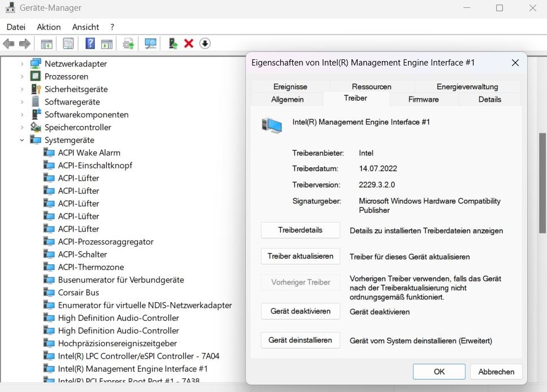
Task: Confirm the dialog with OK
Action: click(x=439, y=372)
